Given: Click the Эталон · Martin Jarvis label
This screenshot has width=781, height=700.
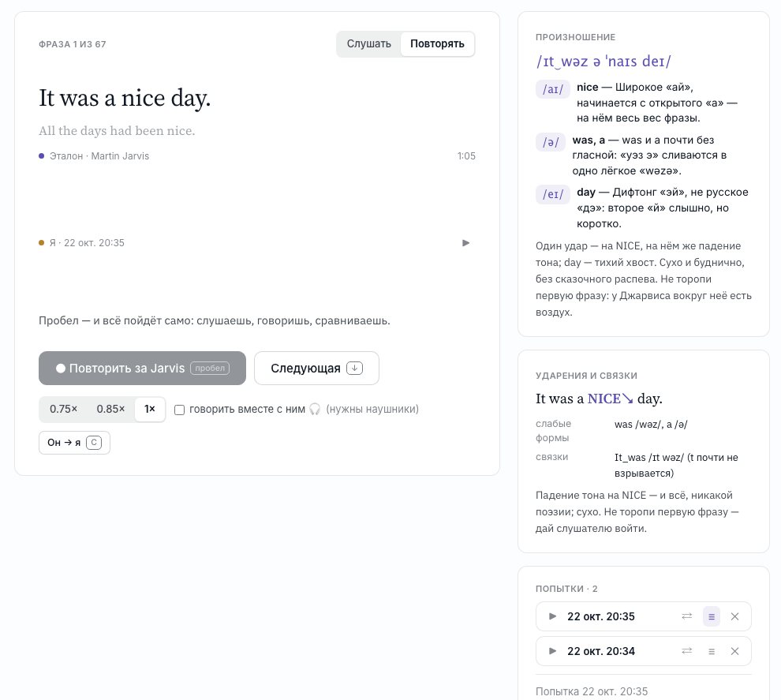Looking at the screenshot, I should pos(99,156).
